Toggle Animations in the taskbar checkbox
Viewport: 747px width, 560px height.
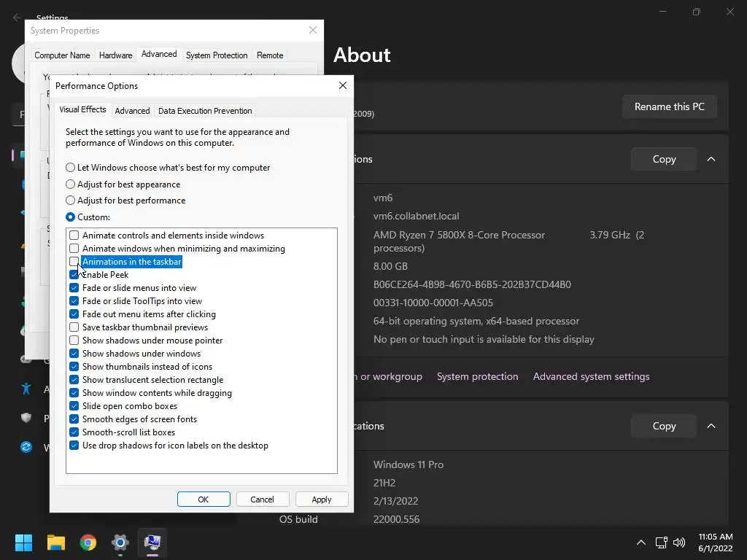[74, 262]
